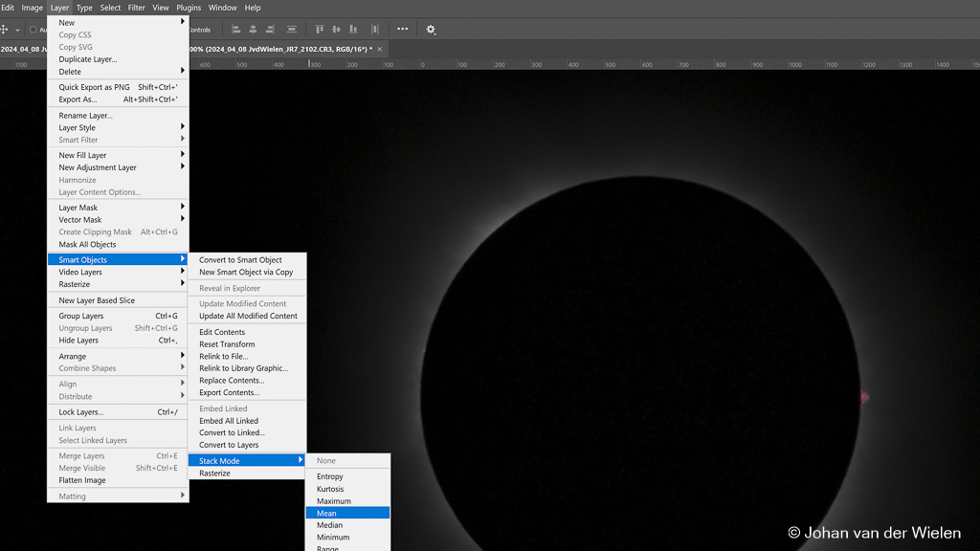Open the Filter menu

(136, 8)
